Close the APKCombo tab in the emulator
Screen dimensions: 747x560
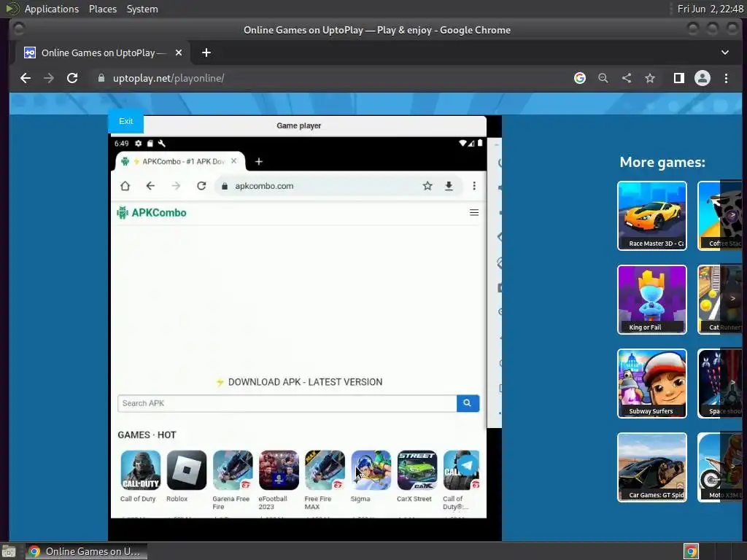(x=234, y=161)
